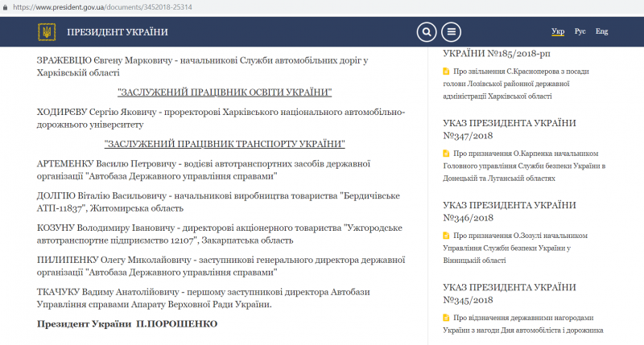This screenshot has width=644, height=345.
Task: Click the name КОЗУНУ Володимиру Івановичу
Action: (x=106, y=228)
